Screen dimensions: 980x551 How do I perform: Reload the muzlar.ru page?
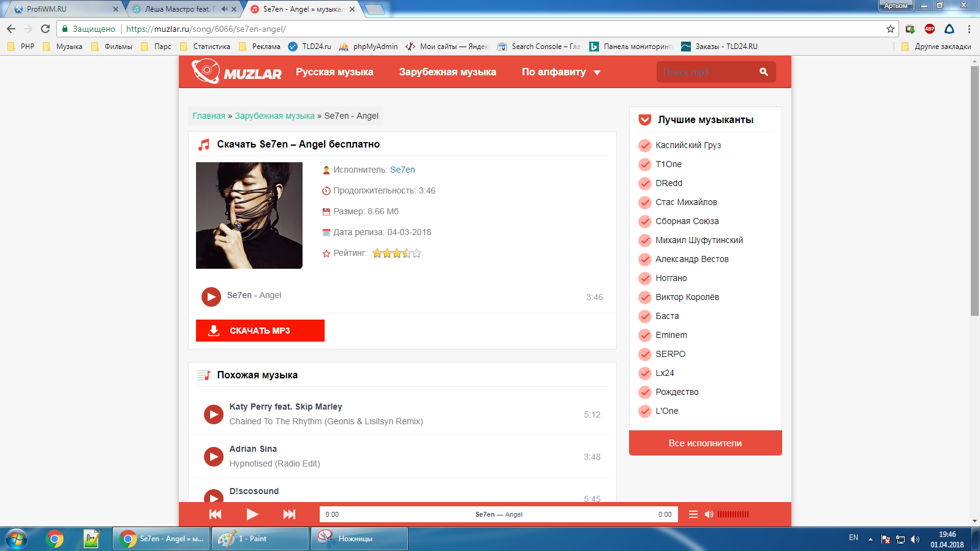[45, 29]
